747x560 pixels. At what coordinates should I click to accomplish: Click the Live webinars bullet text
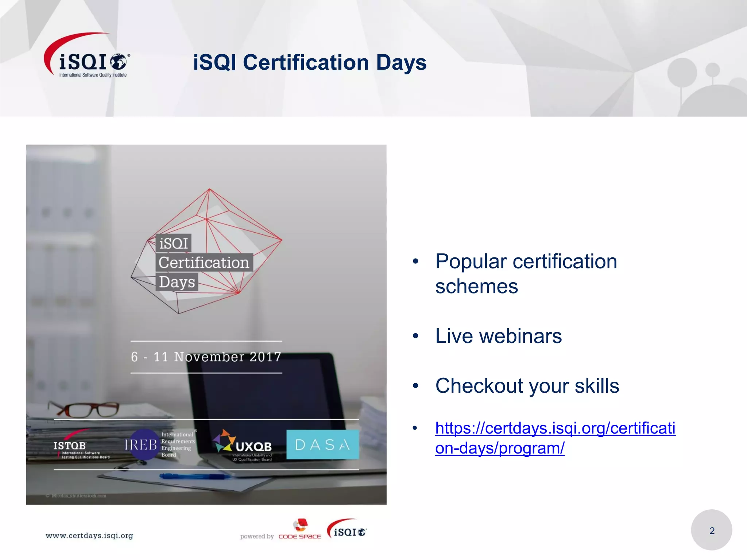coord(498,336)
